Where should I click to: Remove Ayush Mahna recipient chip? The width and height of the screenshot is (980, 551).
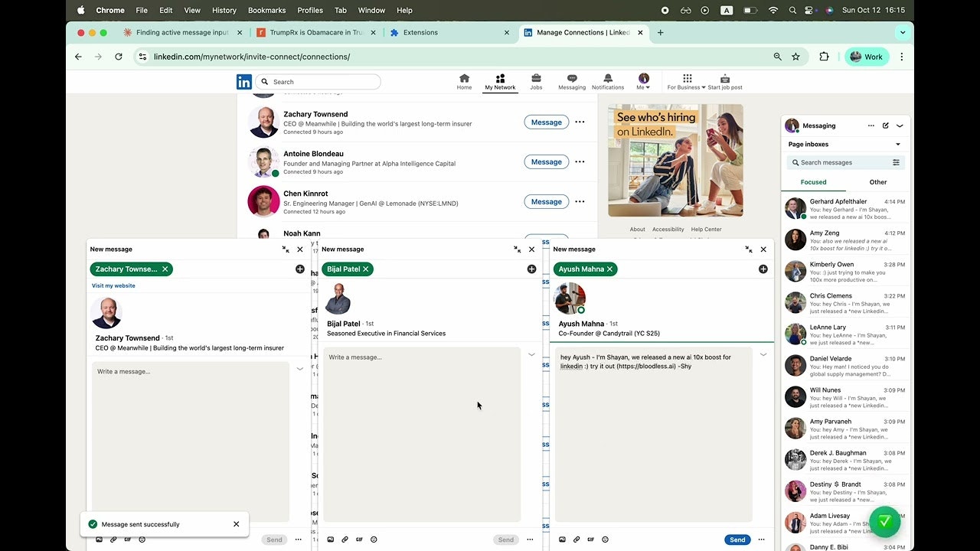[x=610, y=269]
